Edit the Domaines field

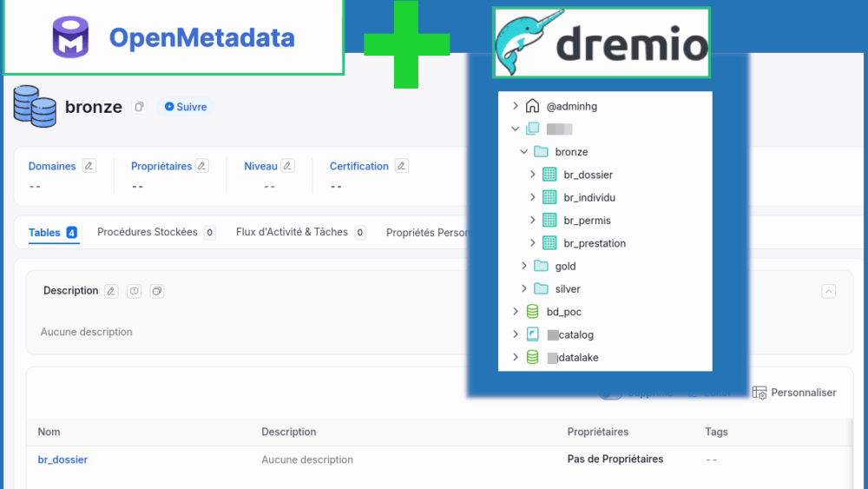point(89,166)
